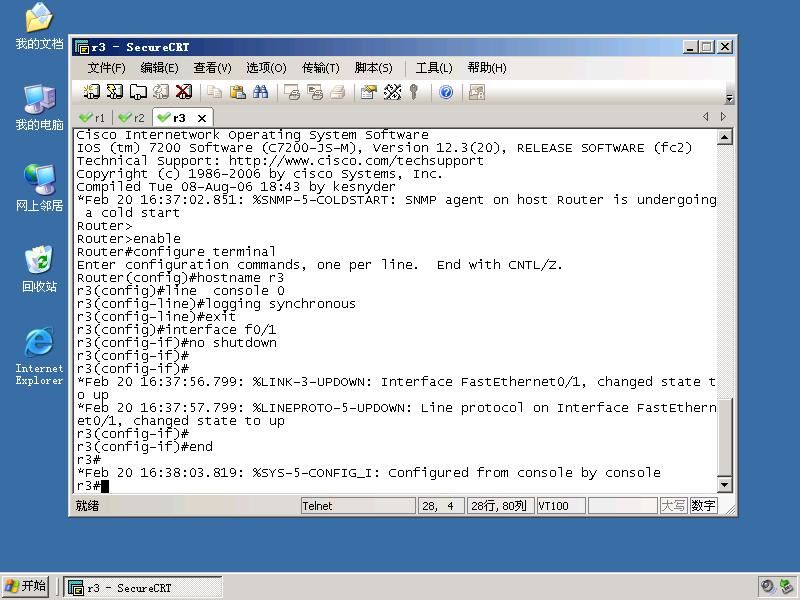Image resolution: width=800 pixels, height=600 pixels.
Task: Click 'r3(config-if)#end' line in terminal
Action: (145, 447)
